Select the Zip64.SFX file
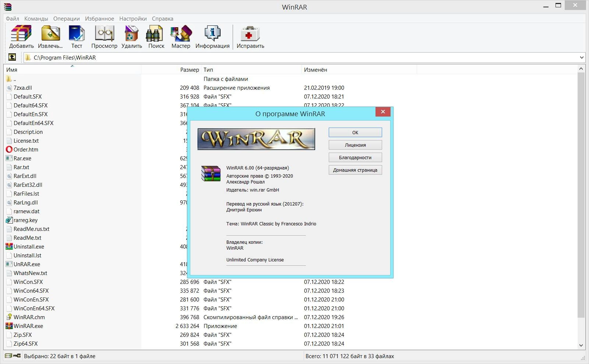 [x=25, y=343]
